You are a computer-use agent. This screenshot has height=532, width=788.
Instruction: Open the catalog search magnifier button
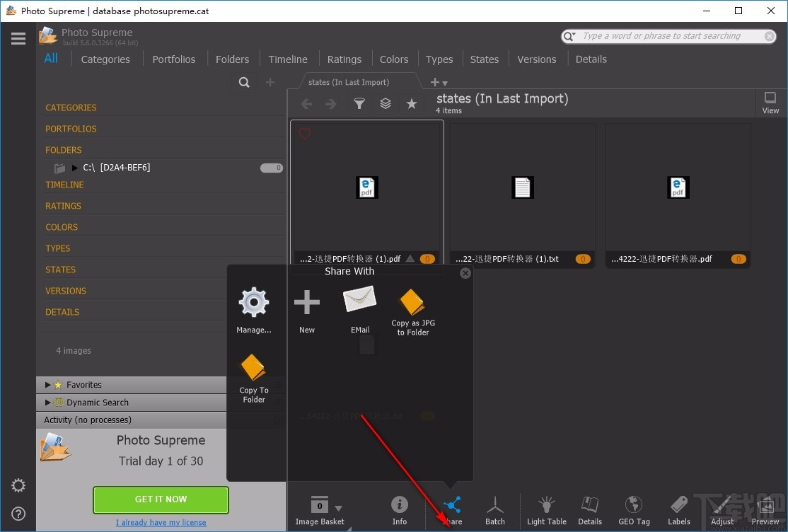pos(244,82)
